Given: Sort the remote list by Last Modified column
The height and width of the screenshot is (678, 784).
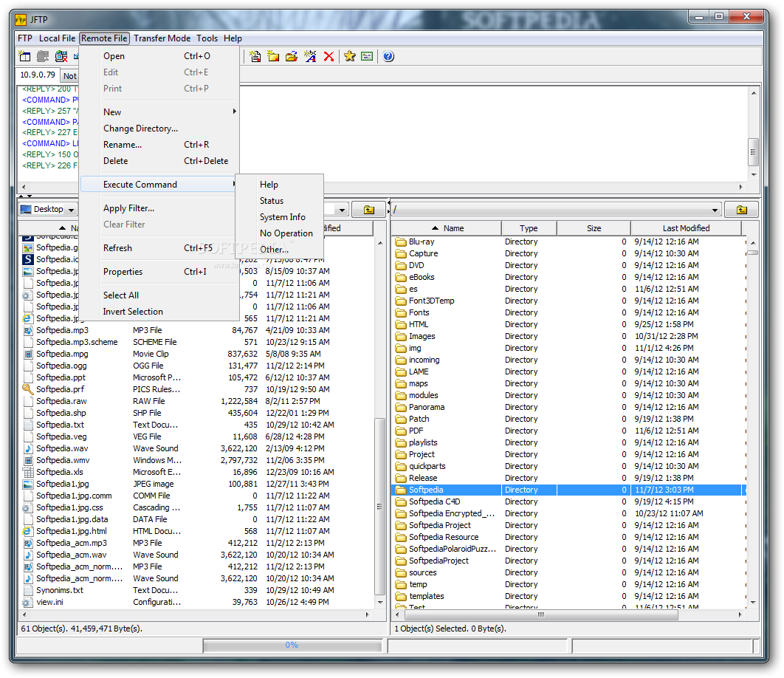Looking at the screenshot, I should 686,228.
